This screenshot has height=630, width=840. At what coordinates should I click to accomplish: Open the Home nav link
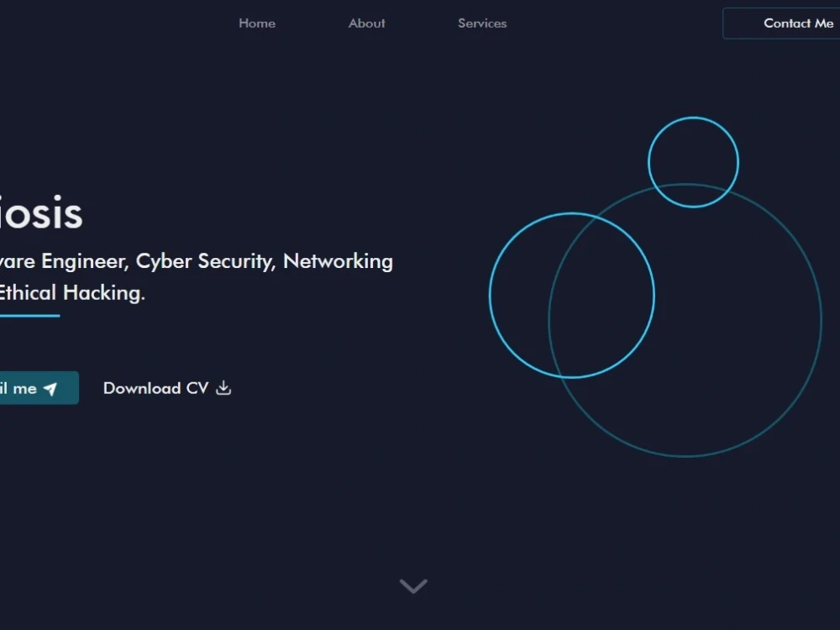point(257,24)
